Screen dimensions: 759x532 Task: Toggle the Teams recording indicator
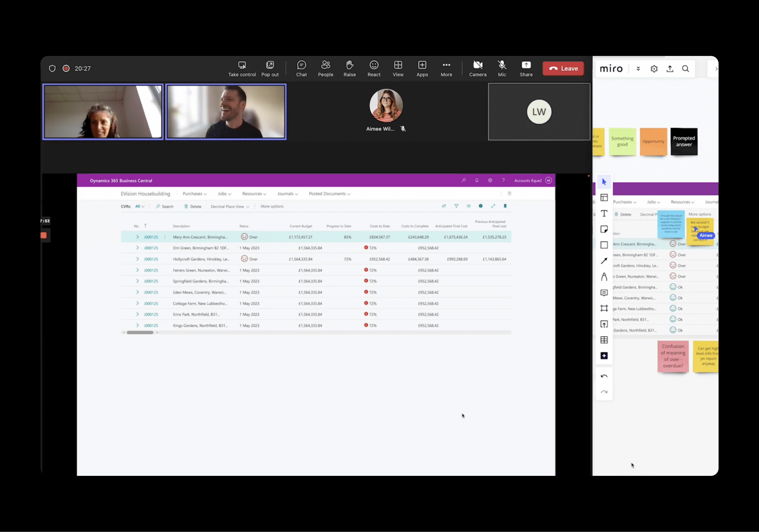tap(66, 68)
